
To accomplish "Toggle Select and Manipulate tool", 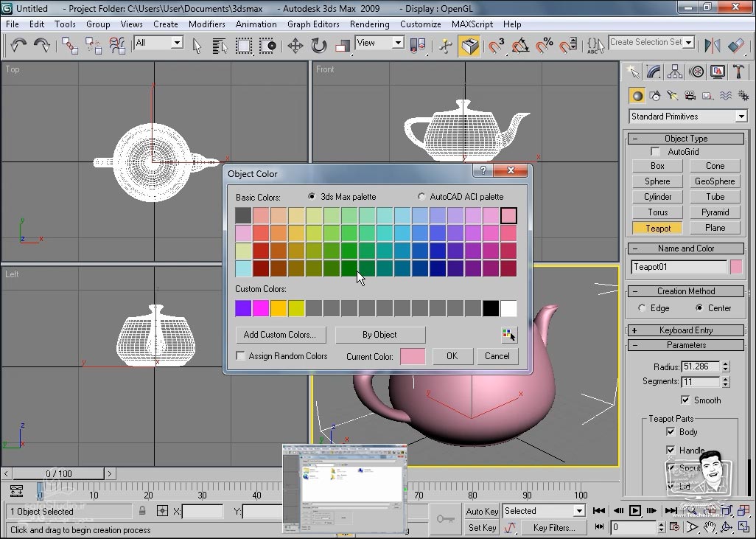I will (446, 46).
